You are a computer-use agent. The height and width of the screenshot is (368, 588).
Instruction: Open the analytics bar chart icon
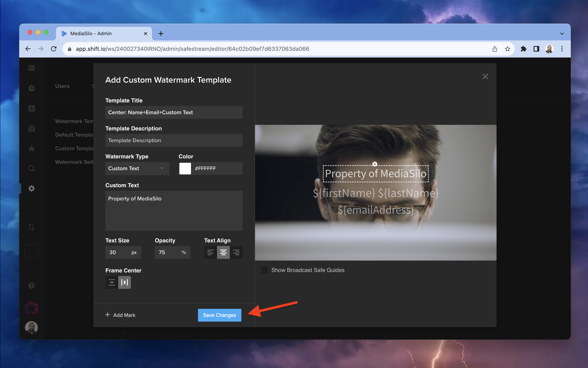31,108
